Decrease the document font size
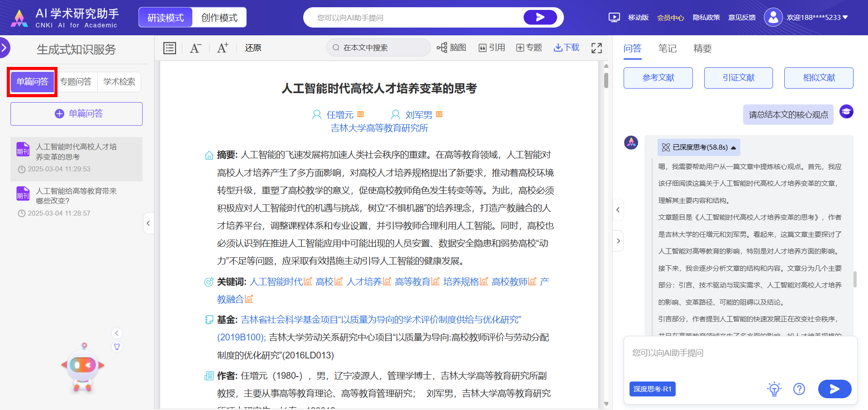 pyautogui.click(x=195, y=48)
